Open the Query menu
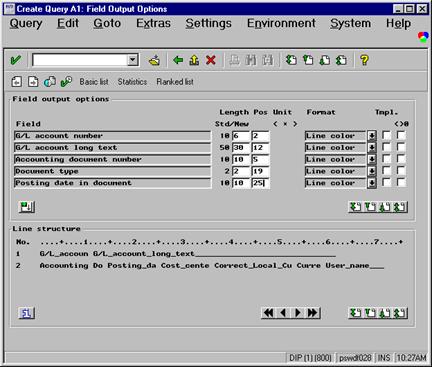The width and height of the screenshot is (432, 367). point(26,23)
